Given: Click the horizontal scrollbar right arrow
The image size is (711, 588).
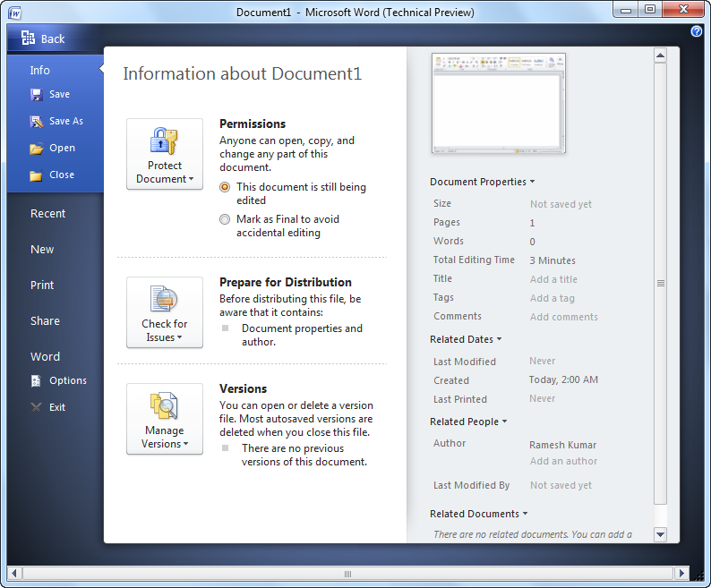Looking at the screenshot, I should click(681, 574).
